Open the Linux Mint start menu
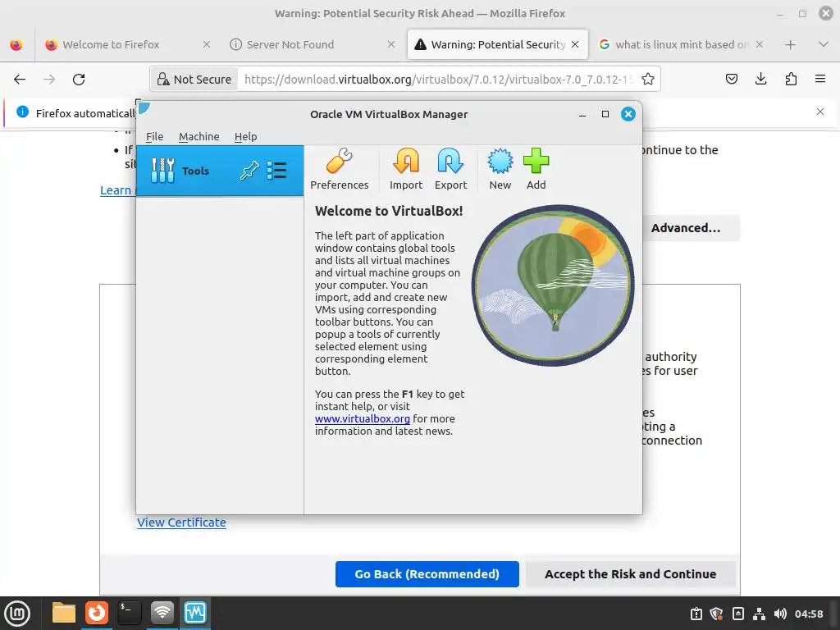The width and height of the screenshot is (840, 630). point(17,613)
